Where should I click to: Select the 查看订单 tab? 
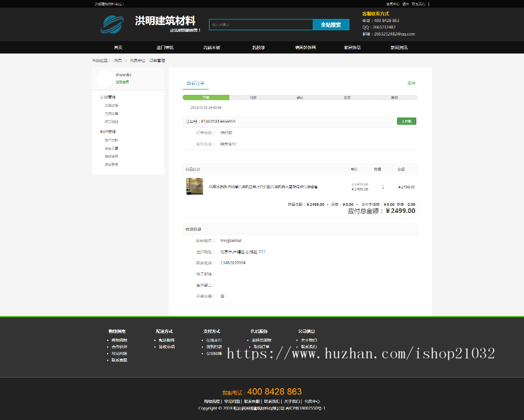196,83
